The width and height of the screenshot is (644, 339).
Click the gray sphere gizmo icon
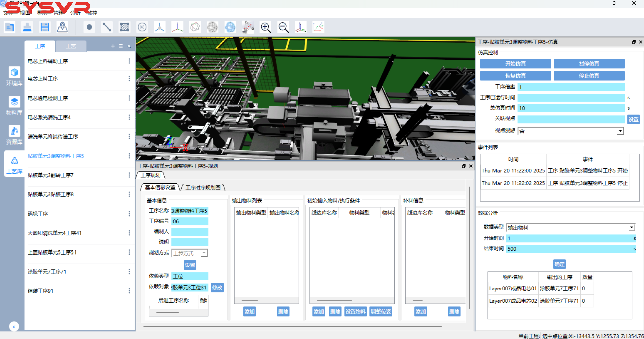[x=212, y=27]
